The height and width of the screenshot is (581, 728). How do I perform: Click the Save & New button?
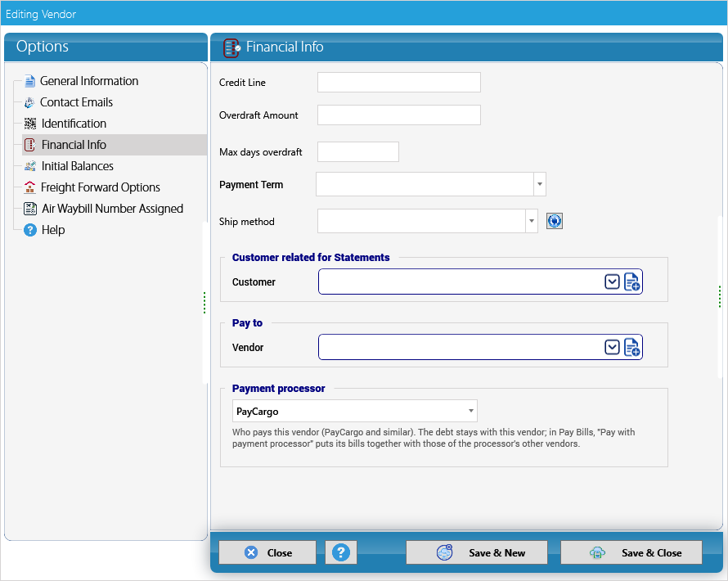(x=477, y=552)
